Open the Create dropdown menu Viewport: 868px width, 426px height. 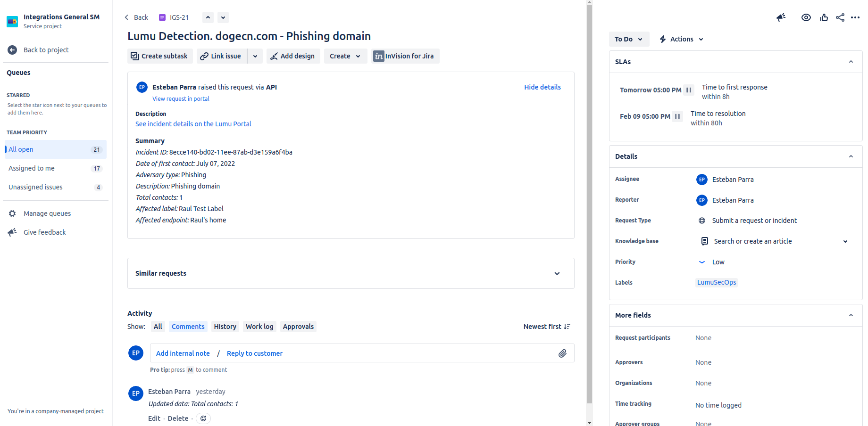click(x=345, y=56)
